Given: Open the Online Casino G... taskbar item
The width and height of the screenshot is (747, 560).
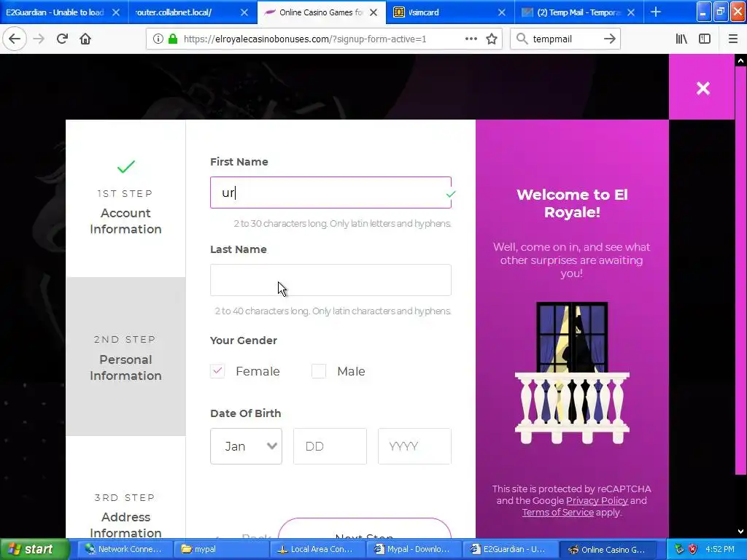Looking at the screenshot, I should [x=608, y=549].
